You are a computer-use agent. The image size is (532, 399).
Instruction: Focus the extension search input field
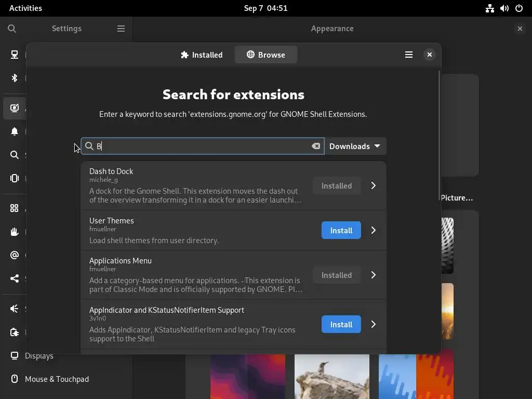click(203, 146)
